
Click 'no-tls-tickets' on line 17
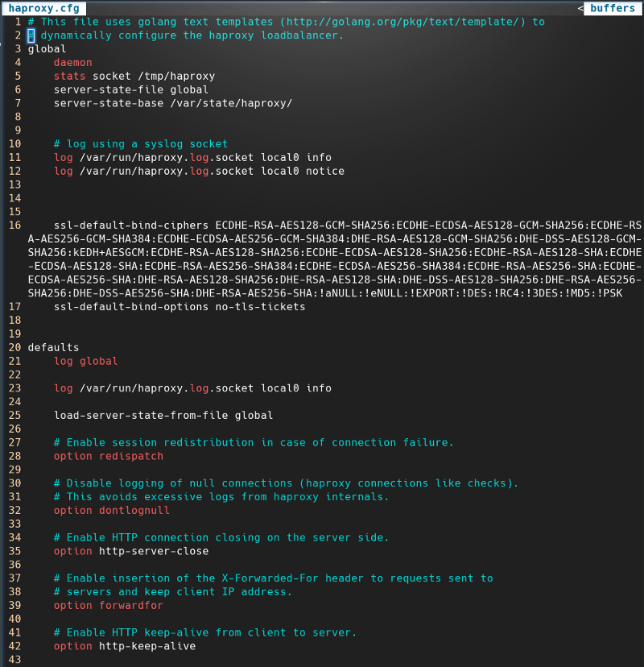click(260, 307)
